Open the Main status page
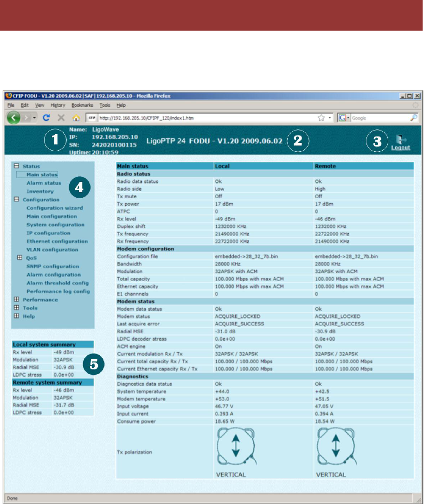This screenshot has width=424, height=504. 42,174
